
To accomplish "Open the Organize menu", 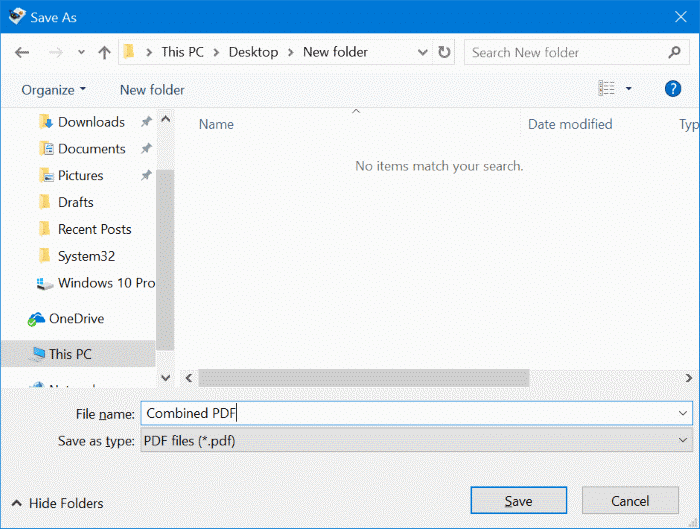I will pyautogui.click(x=54, y=90).
